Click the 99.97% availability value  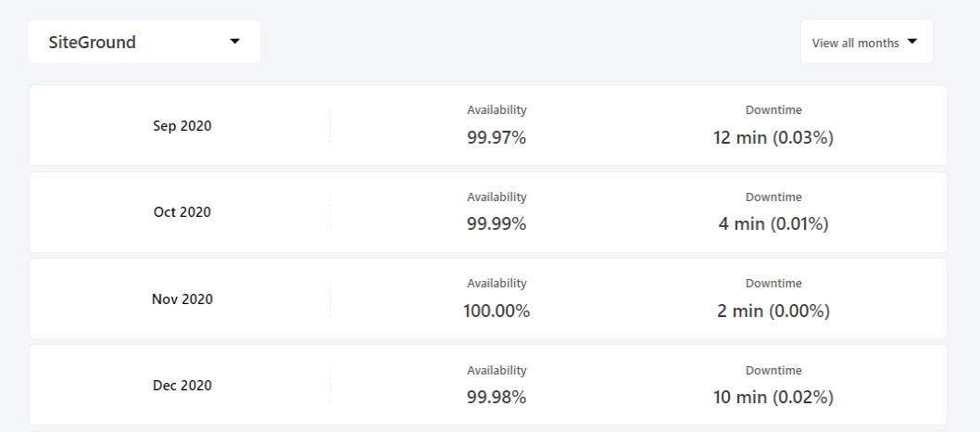pos(496,137)
